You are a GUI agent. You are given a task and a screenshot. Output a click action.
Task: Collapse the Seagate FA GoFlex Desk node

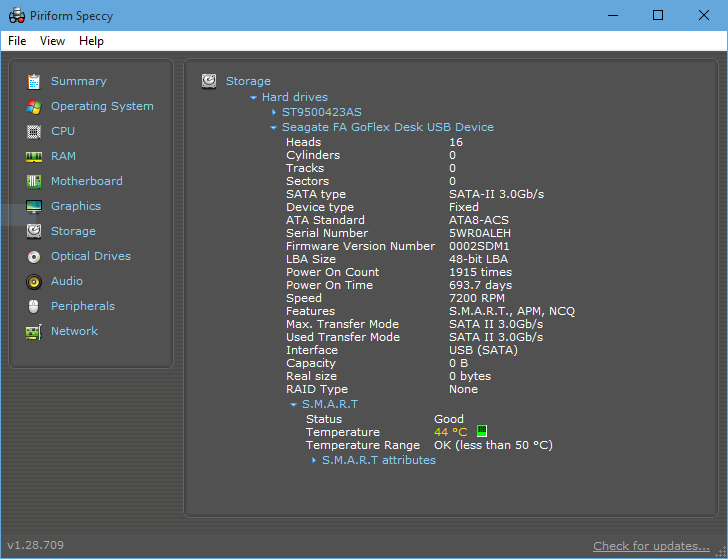tap(273, 127)
